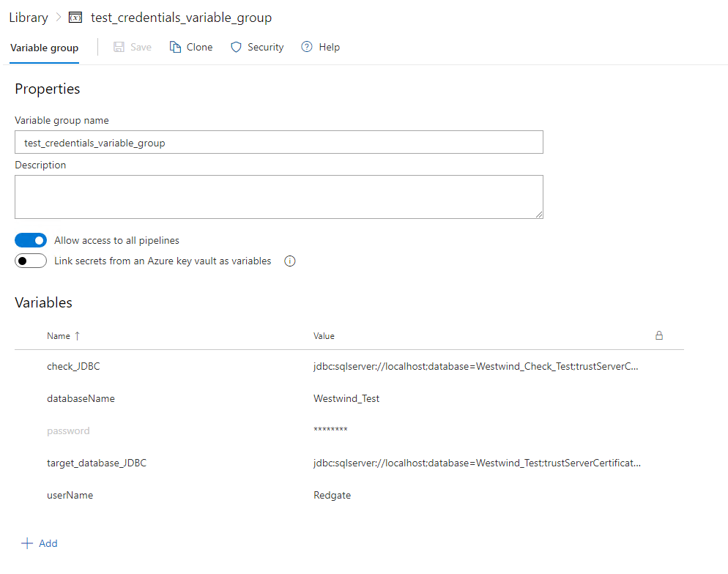Sort variables by Name column arrow

click(77, 336)
